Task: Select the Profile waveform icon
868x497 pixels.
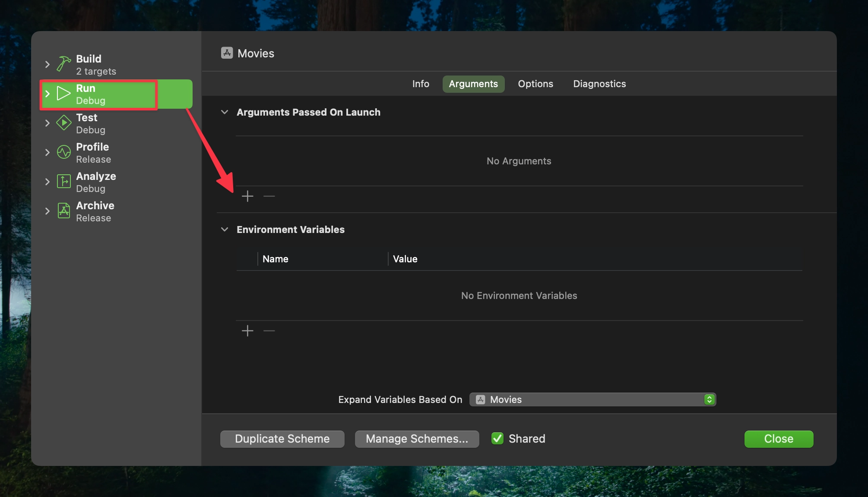Action: click(x=64, y=152)
